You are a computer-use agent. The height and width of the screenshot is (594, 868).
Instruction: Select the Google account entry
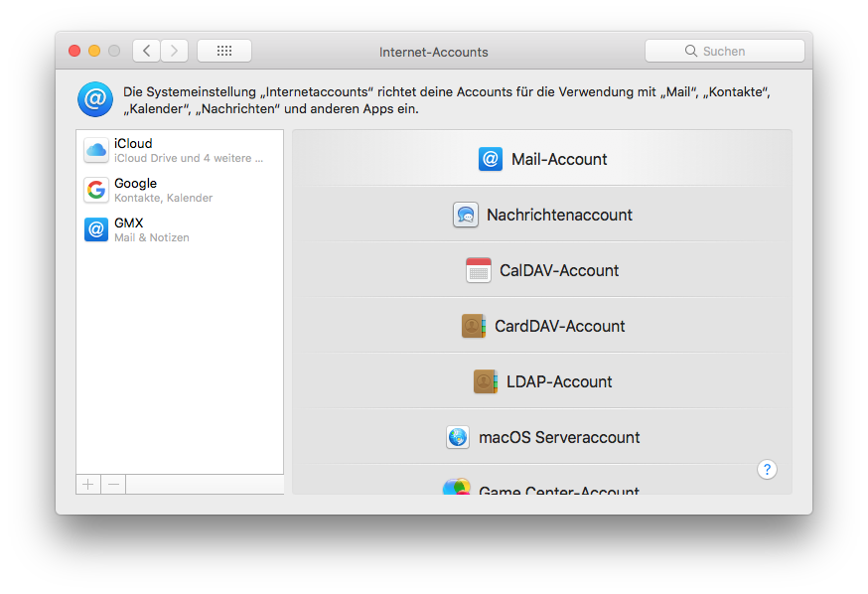pos(179,190)
